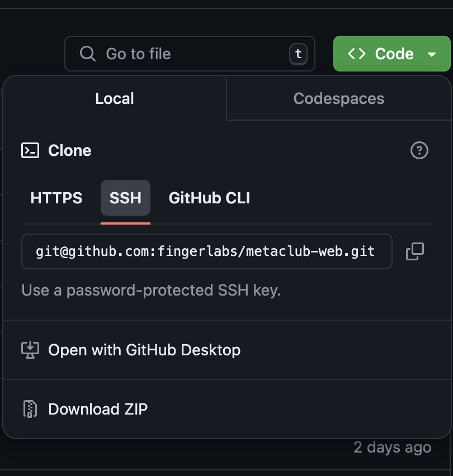The height and width of the screenshot is (476, 453).
Task: Open with GitHub Desktop
Action: point(144,350)
